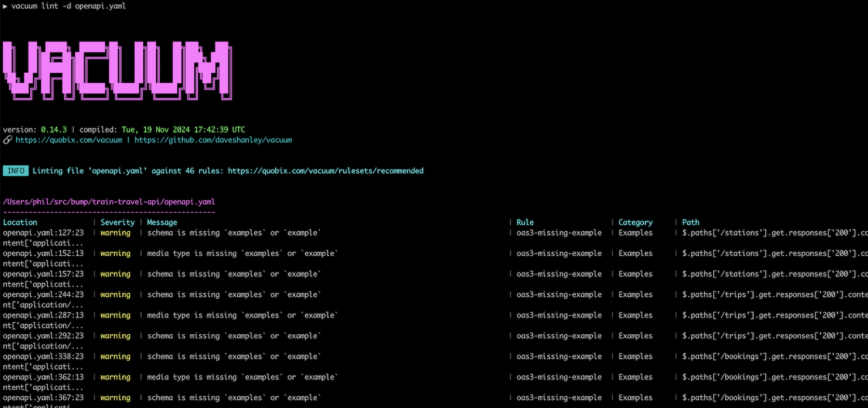Open the github.com/daveshanley/vacuum link
The image size is (868, 408).
click(213, 140)
